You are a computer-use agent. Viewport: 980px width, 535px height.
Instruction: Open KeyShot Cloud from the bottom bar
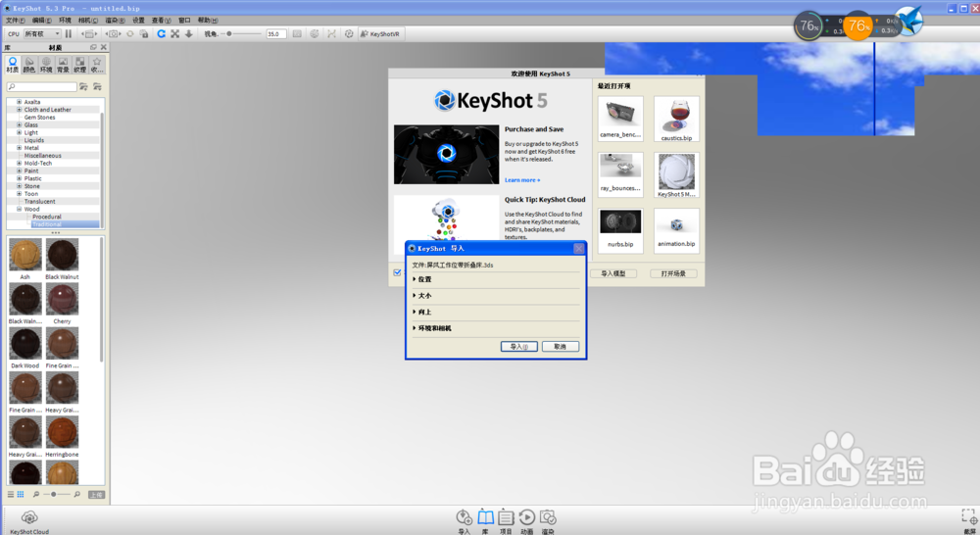[29, 522]
